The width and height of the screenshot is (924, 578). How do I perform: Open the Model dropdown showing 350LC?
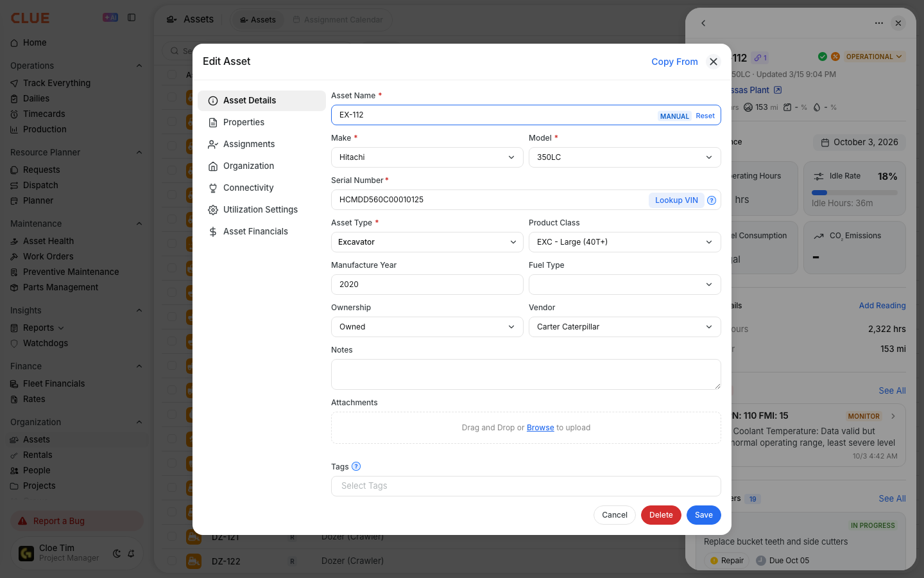click(x=625, y=157)
